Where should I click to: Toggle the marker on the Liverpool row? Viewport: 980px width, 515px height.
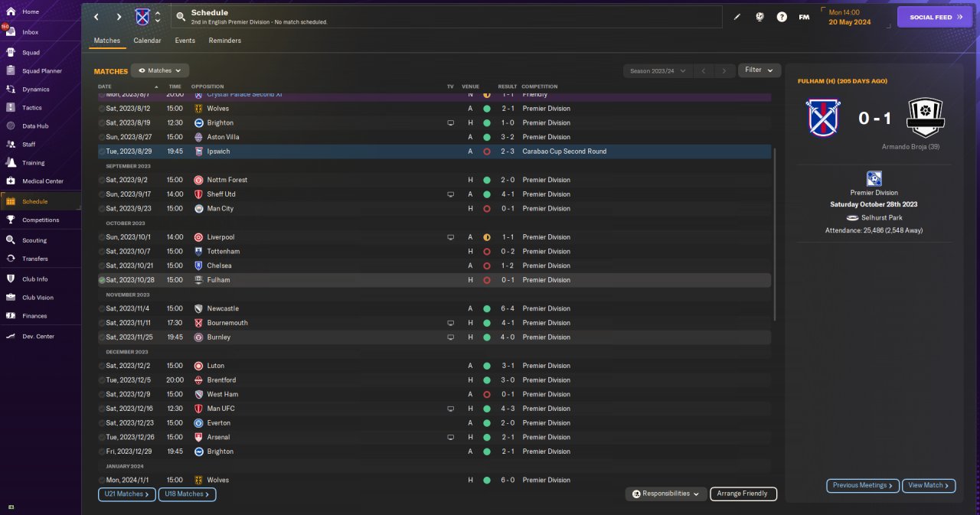click(x=102, y=237)
